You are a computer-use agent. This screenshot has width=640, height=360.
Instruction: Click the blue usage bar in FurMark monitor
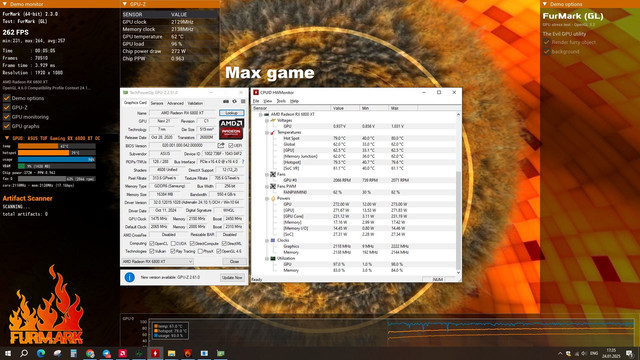click(56, 160)
